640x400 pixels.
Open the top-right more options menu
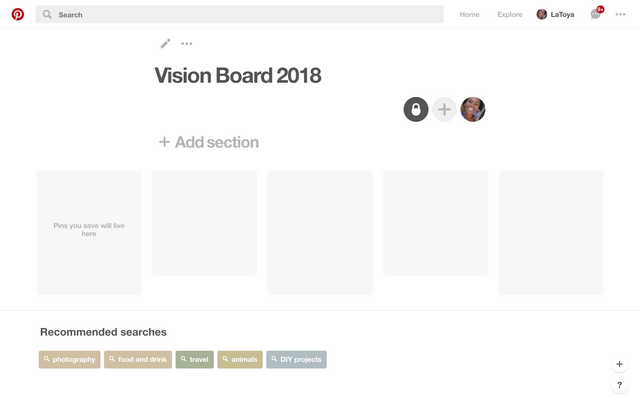click(621, 15)
